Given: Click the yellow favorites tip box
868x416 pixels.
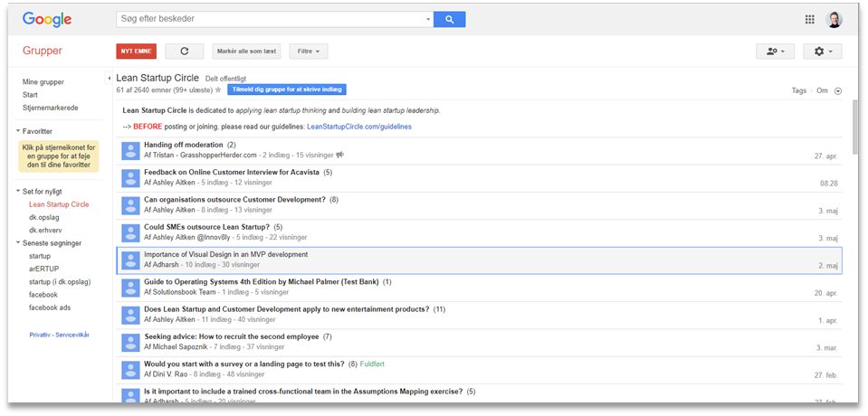Looking at the screenshot, I should tap(59, 156).
